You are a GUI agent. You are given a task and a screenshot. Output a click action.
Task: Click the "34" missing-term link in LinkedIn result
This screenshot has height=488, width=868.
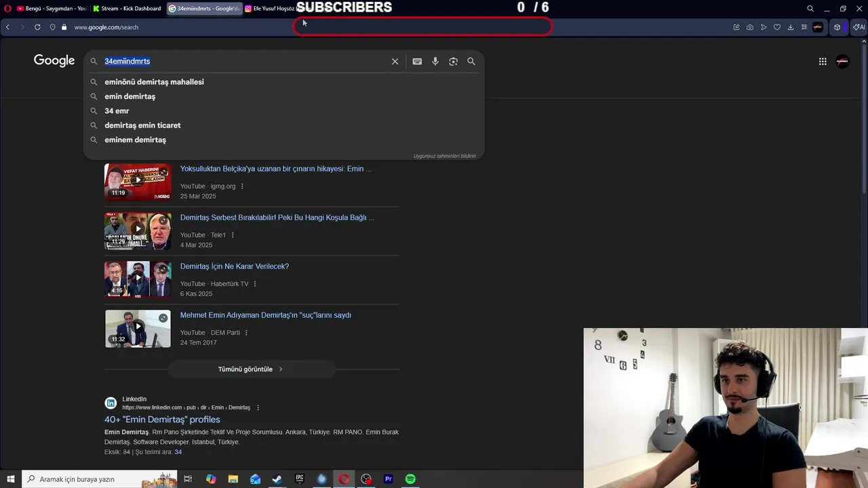pos(178,452)
